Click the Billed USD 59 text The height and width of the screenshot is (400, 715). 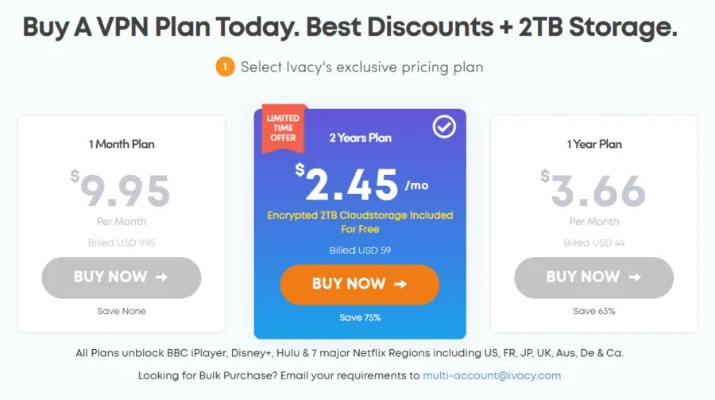[x=359, y=248]
